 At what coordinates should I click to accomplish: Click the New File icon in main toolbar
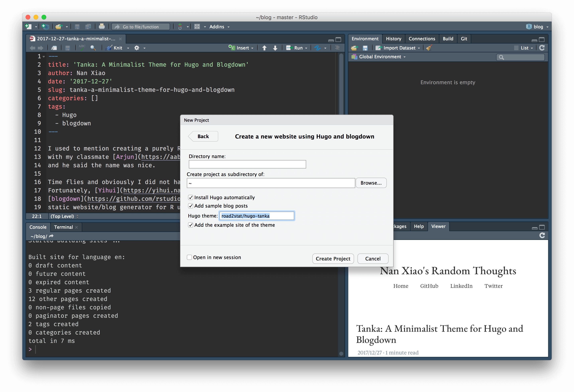tap(28, 26)
